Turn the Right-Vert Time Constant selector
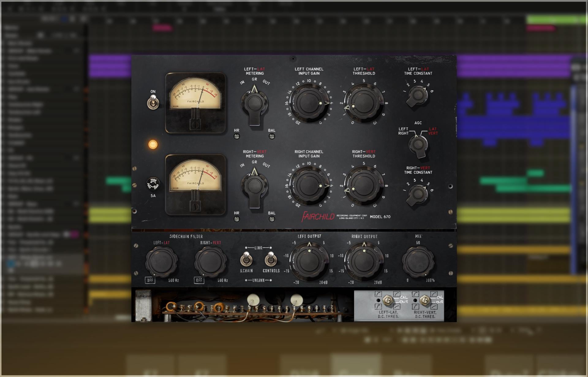The width and height of the screenshot is (588, 377). (x=418, y=194)
